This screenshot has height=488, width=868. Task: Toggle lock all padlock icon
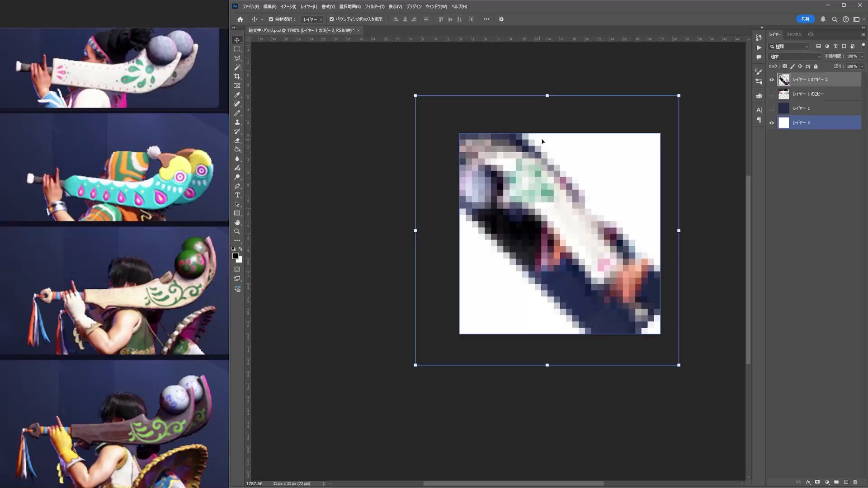[816, 66]
